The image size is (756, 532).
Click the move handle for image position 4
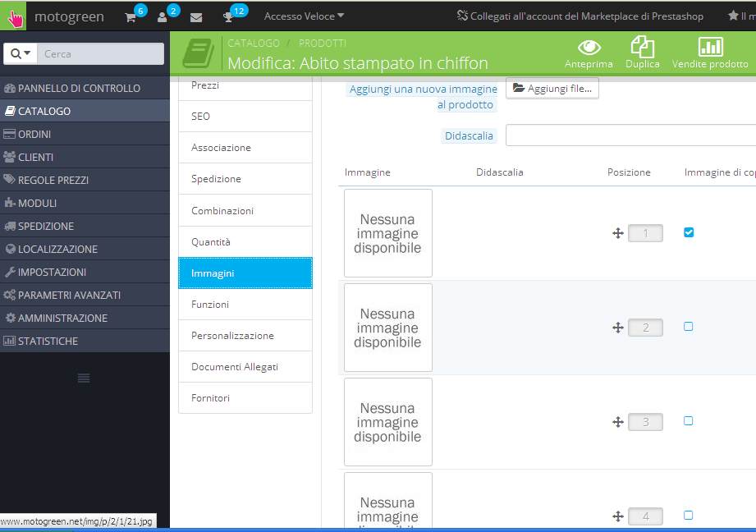click(x=617, y=516)
